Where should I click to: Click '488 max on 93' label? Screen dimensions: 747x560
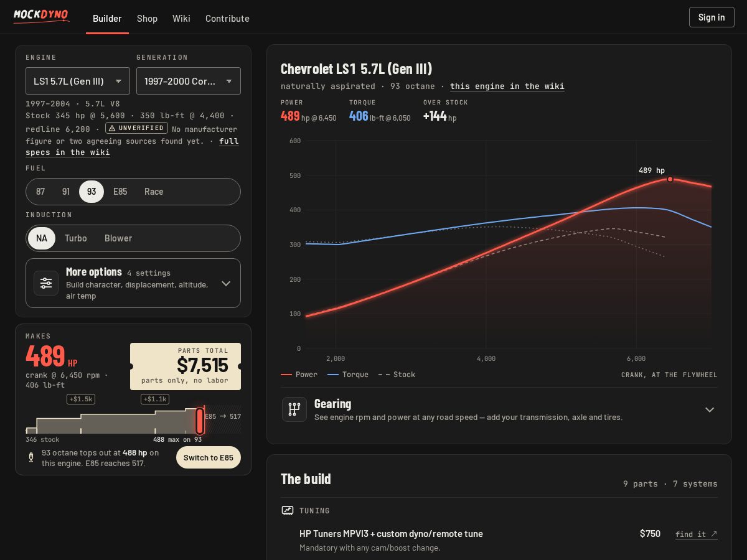coord(177,439)
